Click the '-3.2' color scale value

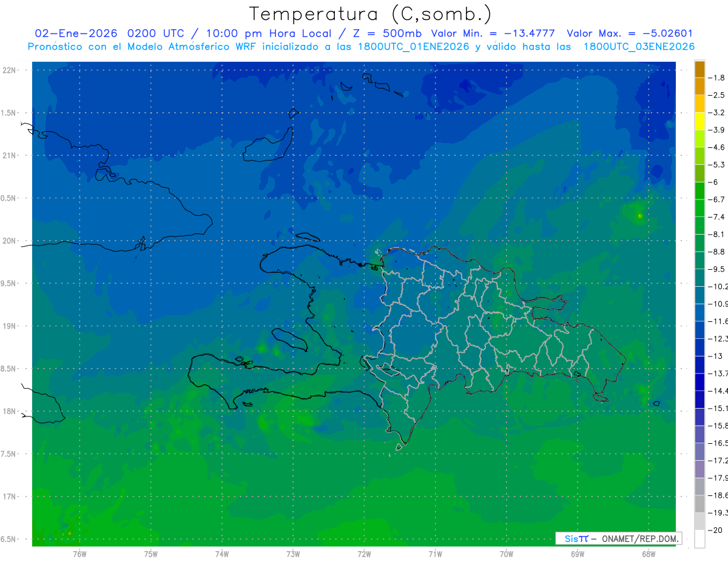(717, 113)
